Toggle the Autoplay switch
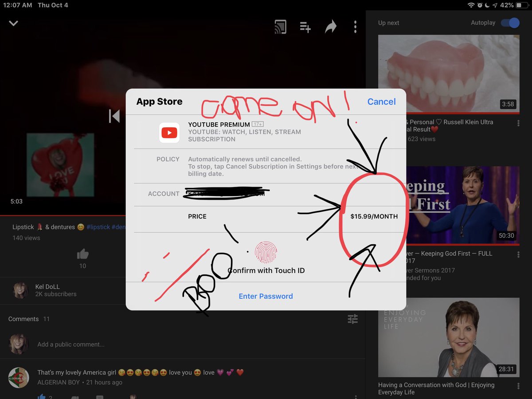The height and width of the screenshot is (399, 532). 510,23
